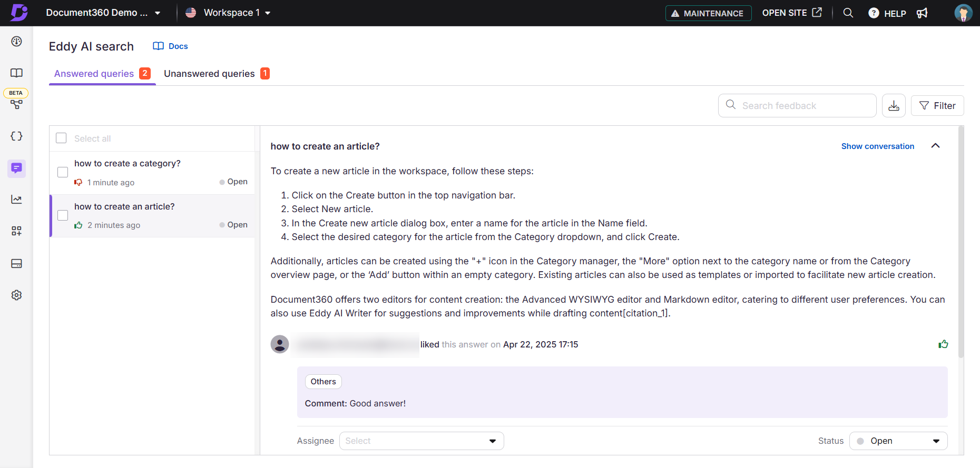
Task: Click the Eddy AI search heading
Action: pyautogui.click(x=91, y=46)
